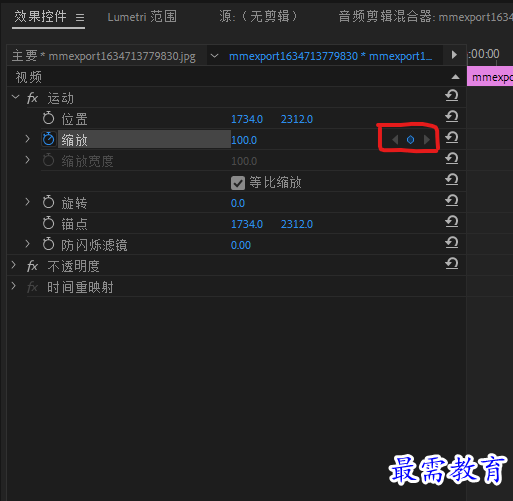Toggle 锚点 animation stopwatch
Viewport: 513px width, 501px height.
pyautogui.click(x=48, y=223)
